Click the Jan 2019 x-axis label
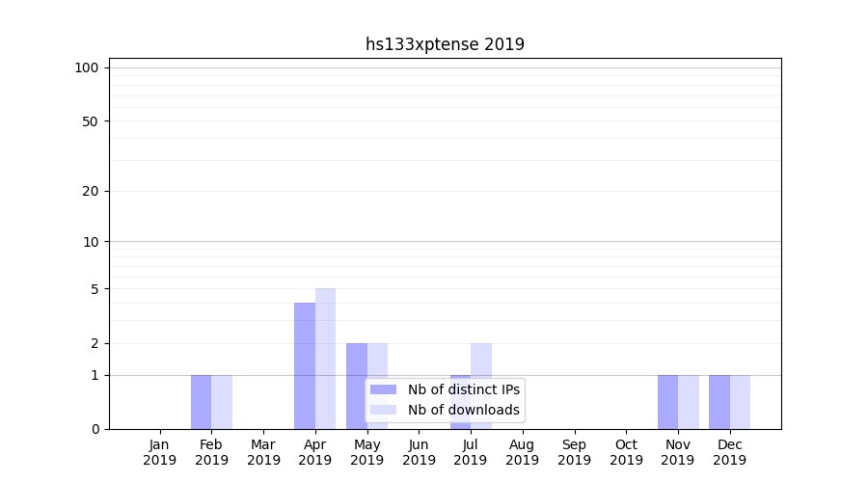 160,452
